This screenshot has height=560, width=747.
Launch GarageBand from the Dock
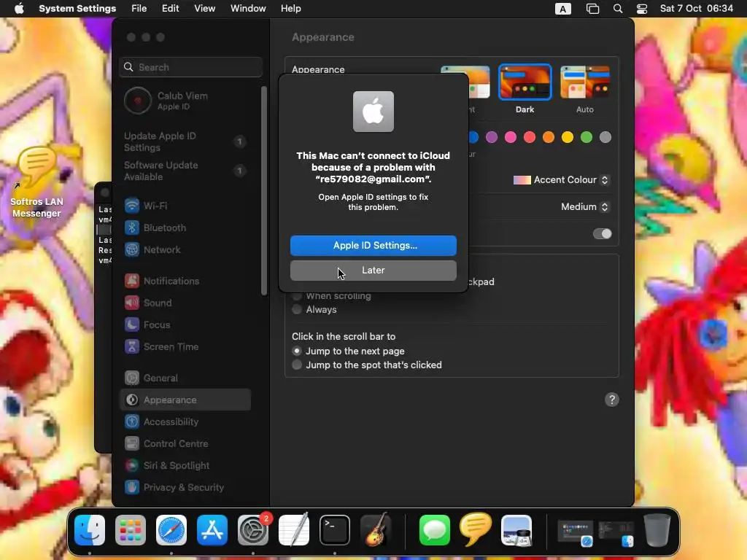tap(376, 530)
